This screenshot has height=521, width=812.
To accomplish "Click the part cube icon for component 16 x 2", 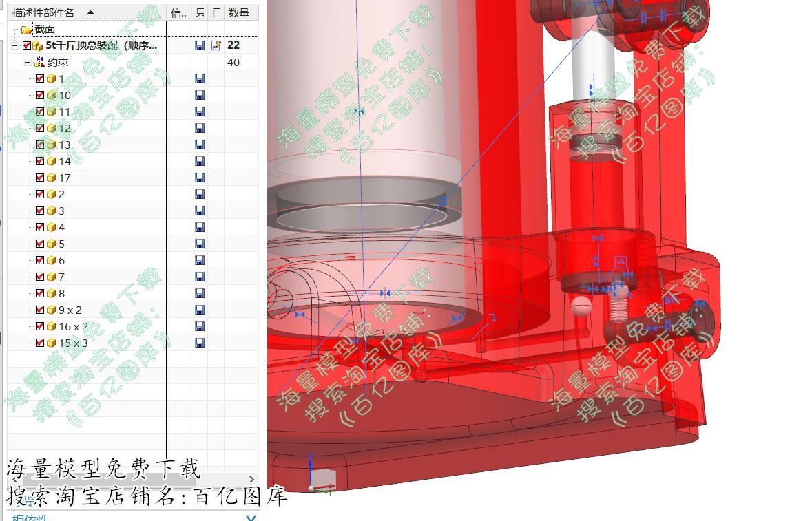I will tap(51, 326).
